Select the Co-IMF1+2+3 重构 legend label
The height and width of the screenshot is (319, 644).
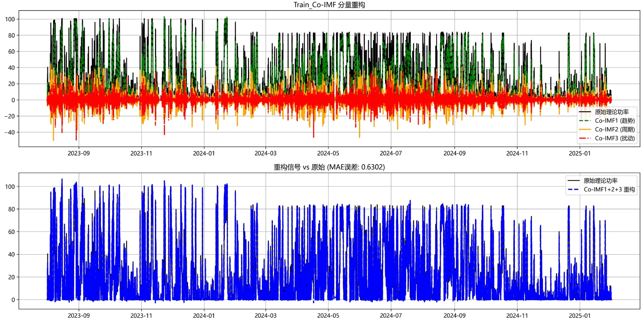click(x=609, y=190)
